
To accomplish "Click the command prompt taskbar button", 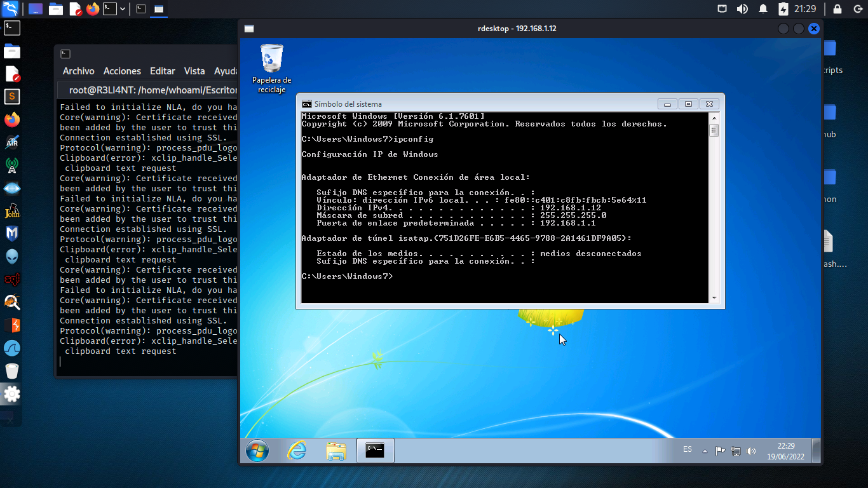I will 375,451.
